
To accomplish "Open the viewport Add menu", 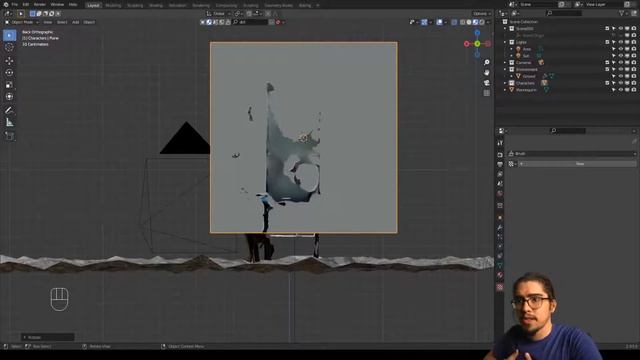I will pos(76,22).
